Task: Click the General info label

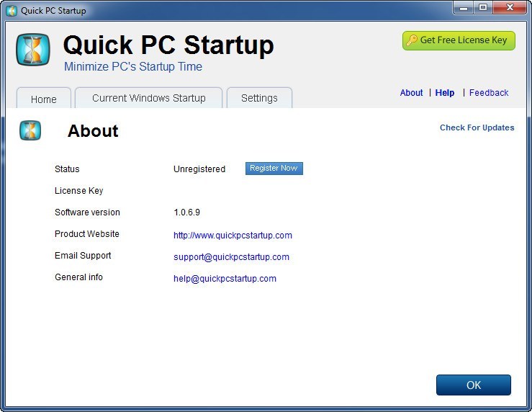Action: [78, 277]
